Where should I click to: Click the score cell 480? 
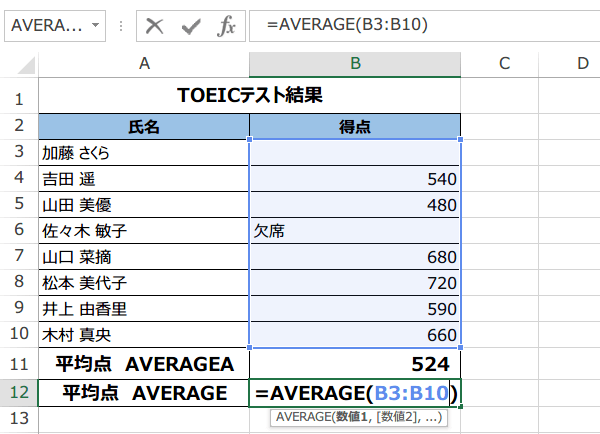355,205
